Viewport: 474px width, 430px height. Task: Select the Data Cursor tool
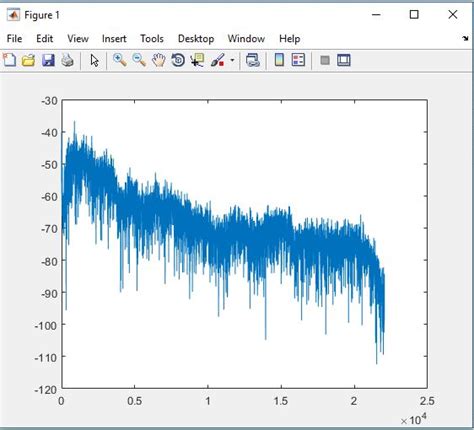coord(197,60)
